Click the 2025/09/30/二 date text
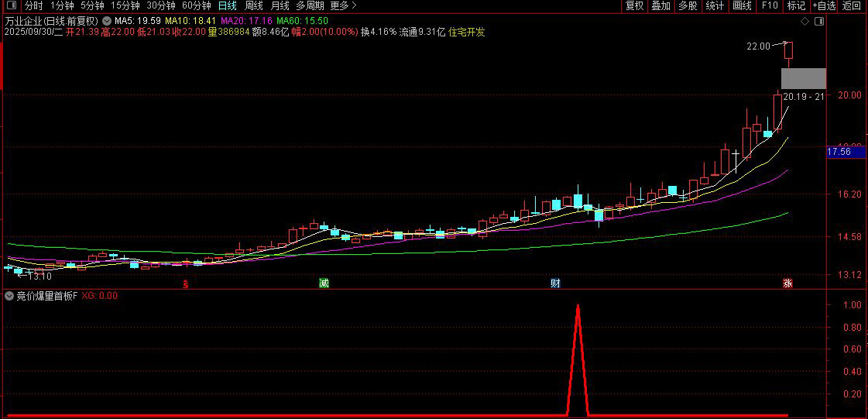 point(34,32)
